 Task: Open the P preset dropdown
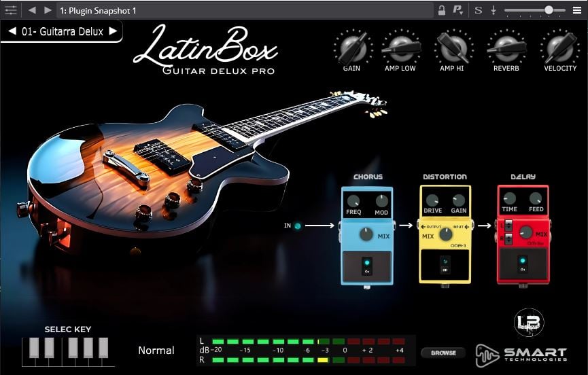coord(458,10)
